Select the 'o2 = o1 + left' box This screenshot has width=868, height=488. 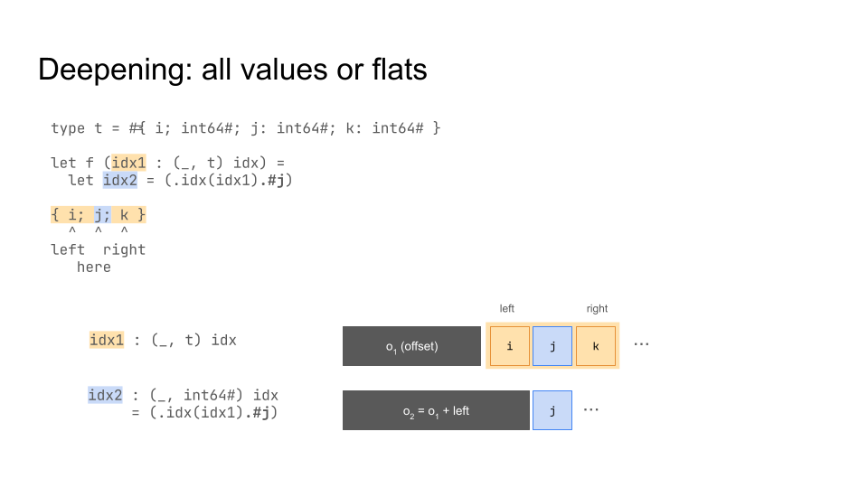(x=436, y=410)
